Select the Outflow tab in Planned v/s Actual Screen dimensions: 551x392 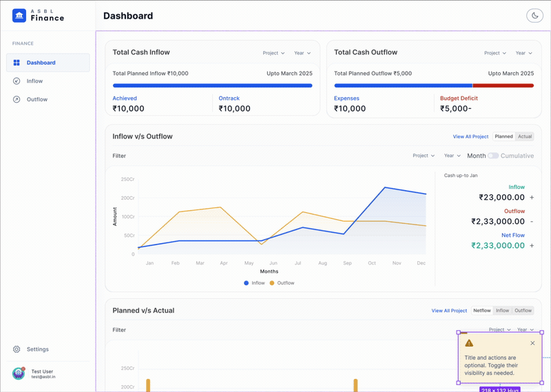(523, 311)
